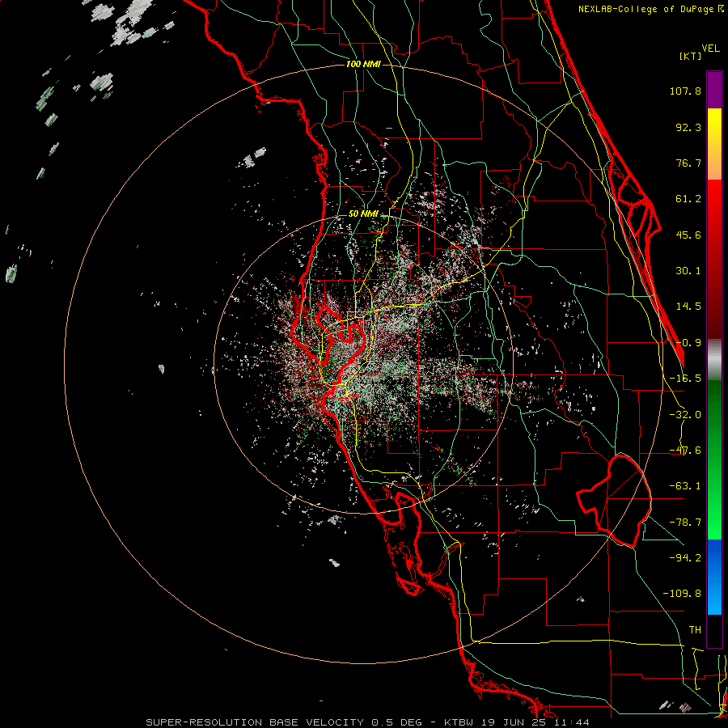Click the 76.7 velocity scale value
Screen dimensions: 728x728
[688, 163]
